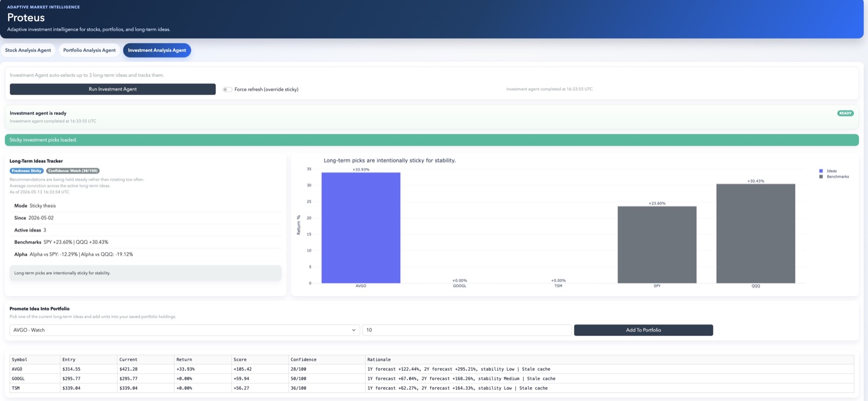Click the SPY benchmark bar in the chart
The height and width of the screenshot is (401, 868).
tap(657, 245)
